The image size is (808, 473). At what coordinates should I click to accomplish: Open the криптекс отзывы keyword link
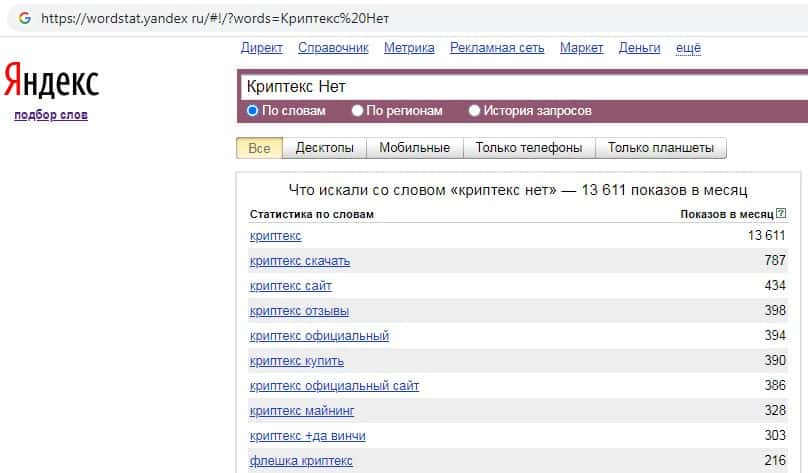coord(299,311)
